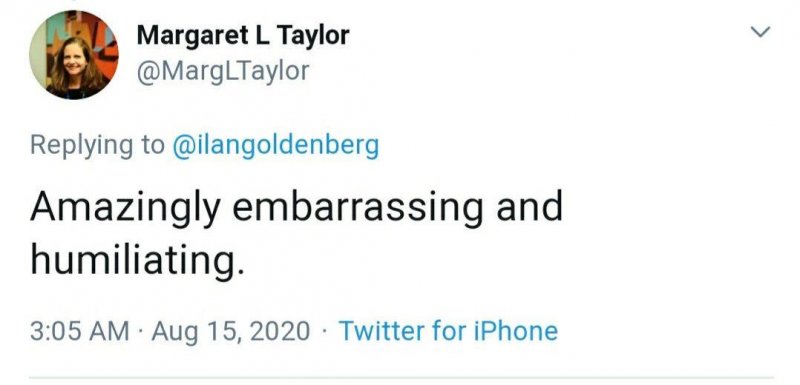Open Margaret L Taylor's profile picture
800x385 pixels.
(x=74, y=55)
